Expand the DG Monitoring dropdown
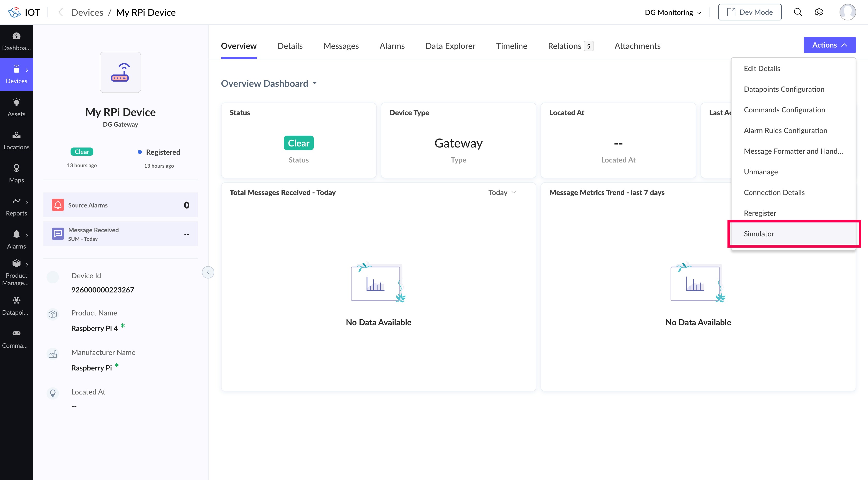The height and width of the screenshot is (480, 868). click(673, 12)
